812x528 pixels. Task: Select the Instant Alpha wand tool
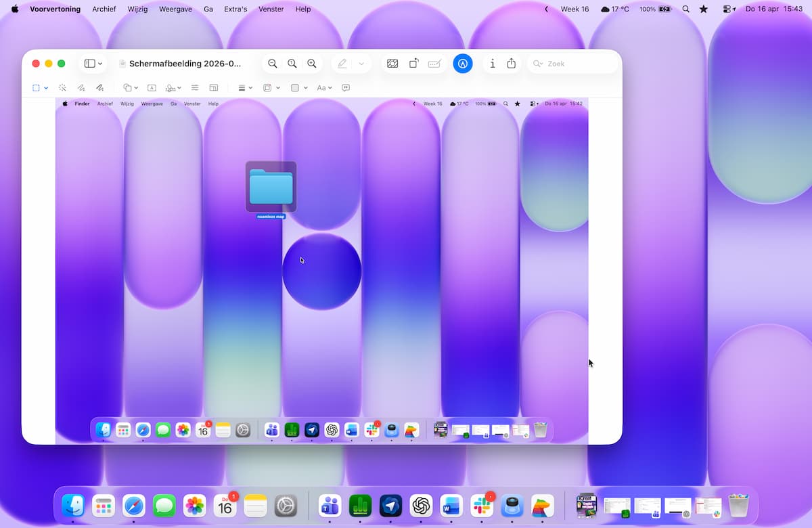coord(62,88)
